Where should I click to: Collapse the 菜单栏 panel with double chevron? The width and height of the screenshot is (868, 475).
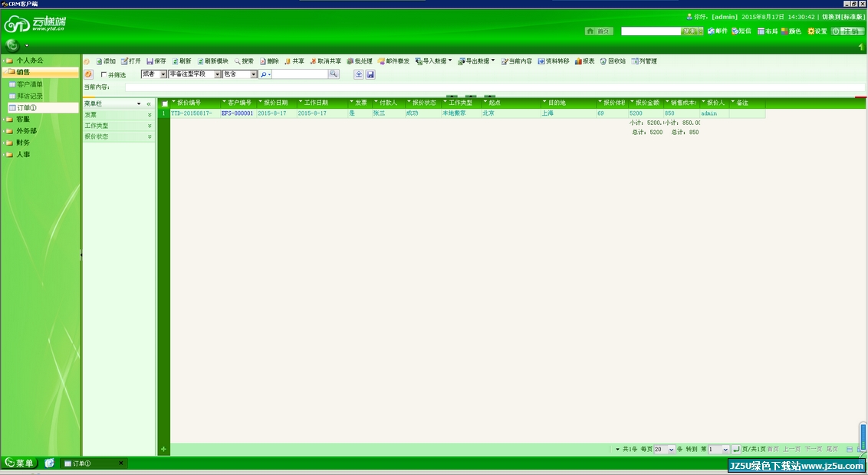tap(149, 104)
